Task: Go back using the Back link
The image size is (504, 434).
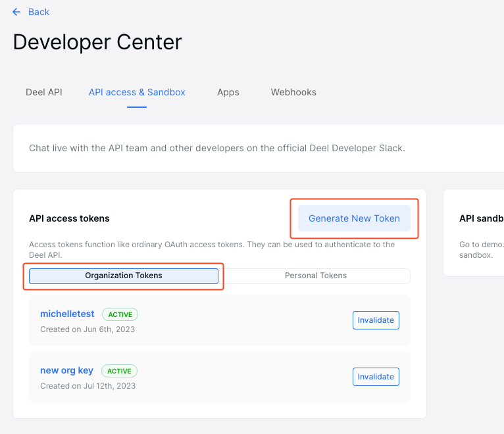Action: pyautogui.click(x=39, y=12)
